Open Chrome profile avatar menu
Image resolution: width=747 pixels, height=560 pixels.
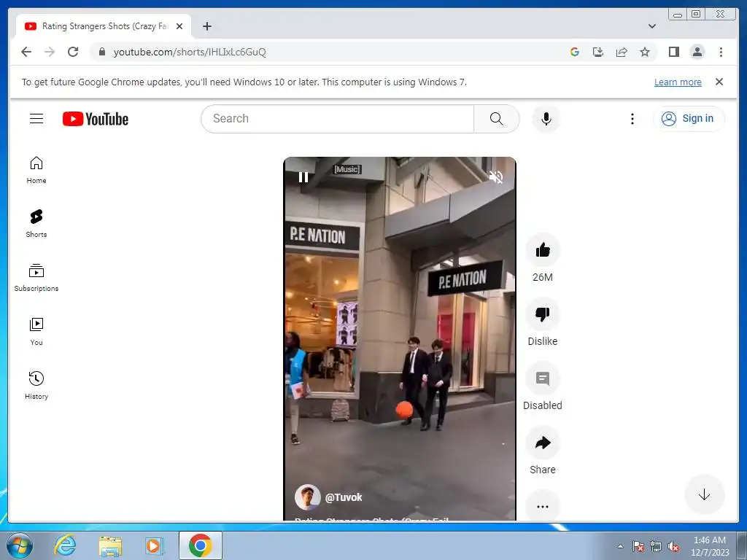(x=697, y=52)
